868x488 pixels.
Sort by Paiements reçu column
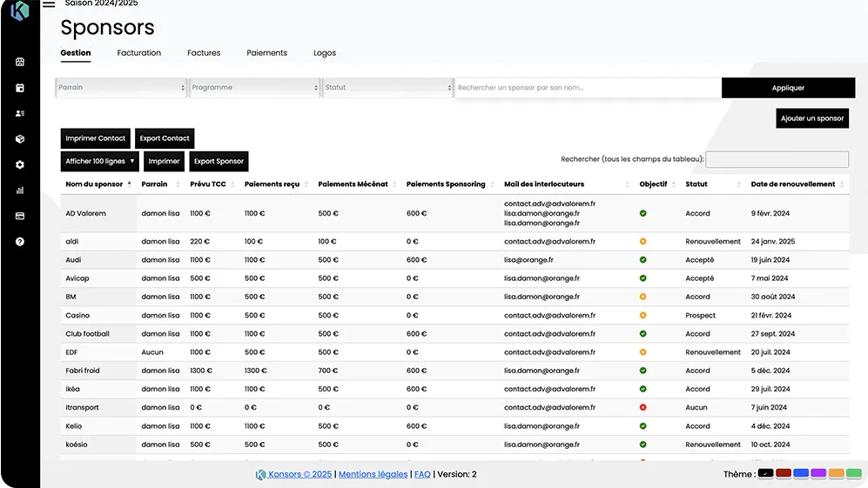(276, 184)
